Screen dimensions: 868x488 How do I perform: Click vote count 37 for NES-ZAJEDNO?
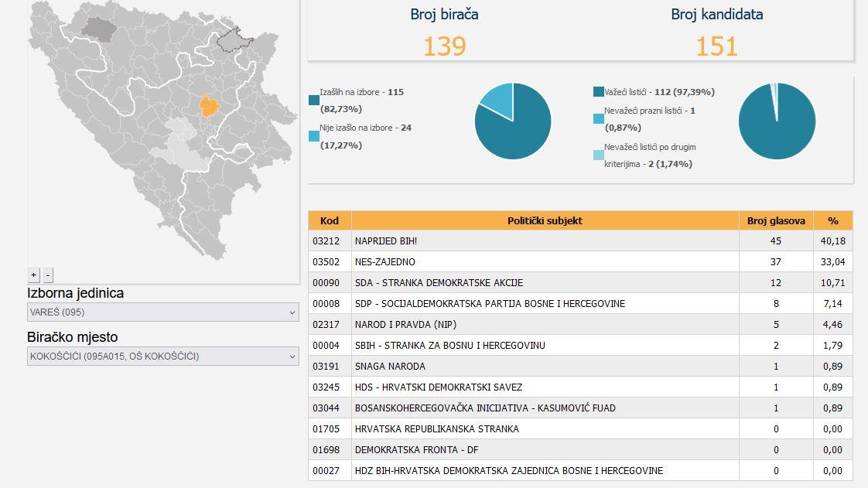tap(776, 262)
